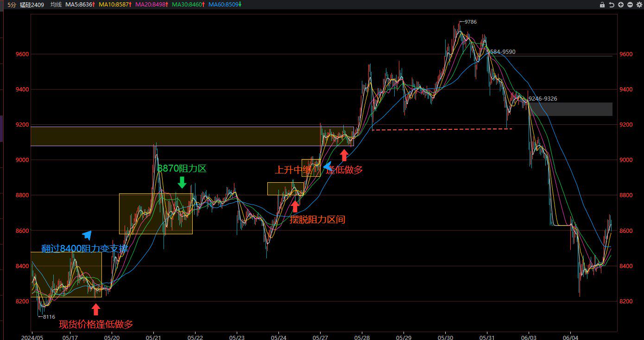
Task: Toggle the chart lock icon
Action: point(602,5)
